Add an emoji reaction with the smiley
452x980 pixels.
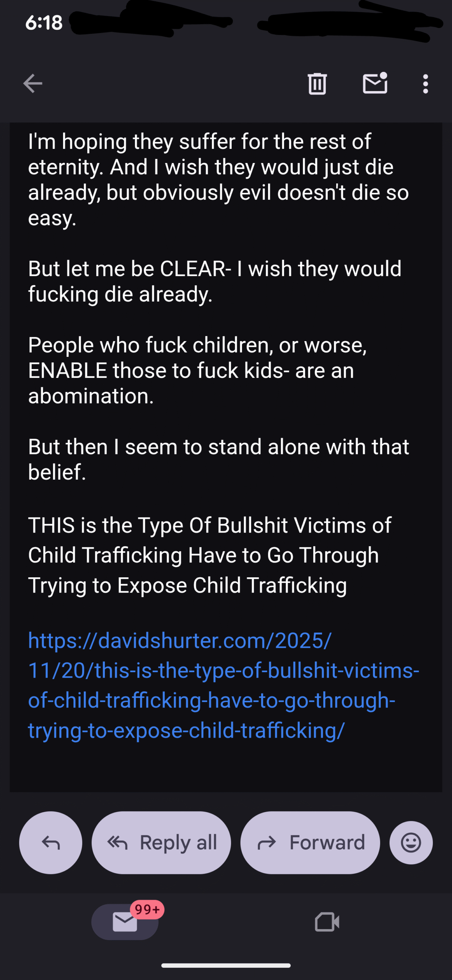point(411,843)
